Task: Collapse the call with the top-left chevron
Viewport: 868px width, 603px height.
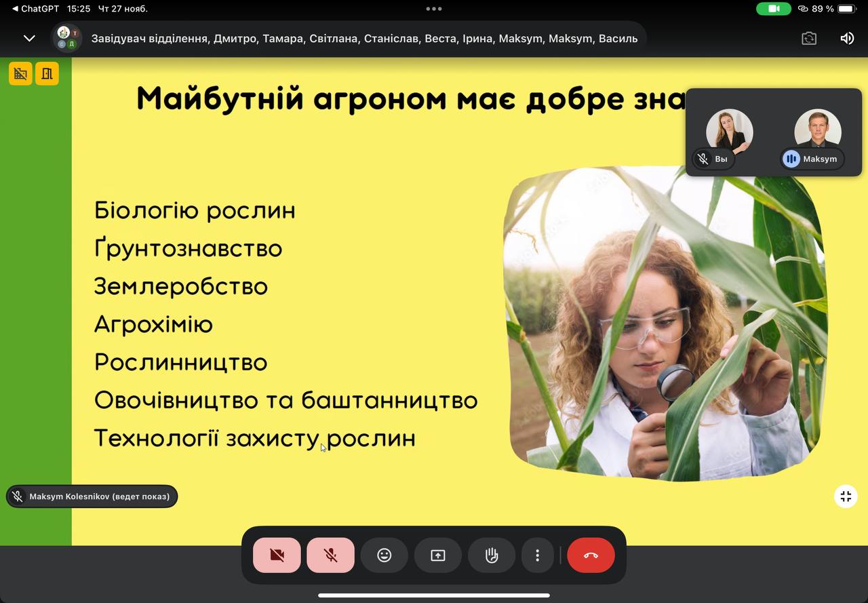Action: 29,38
